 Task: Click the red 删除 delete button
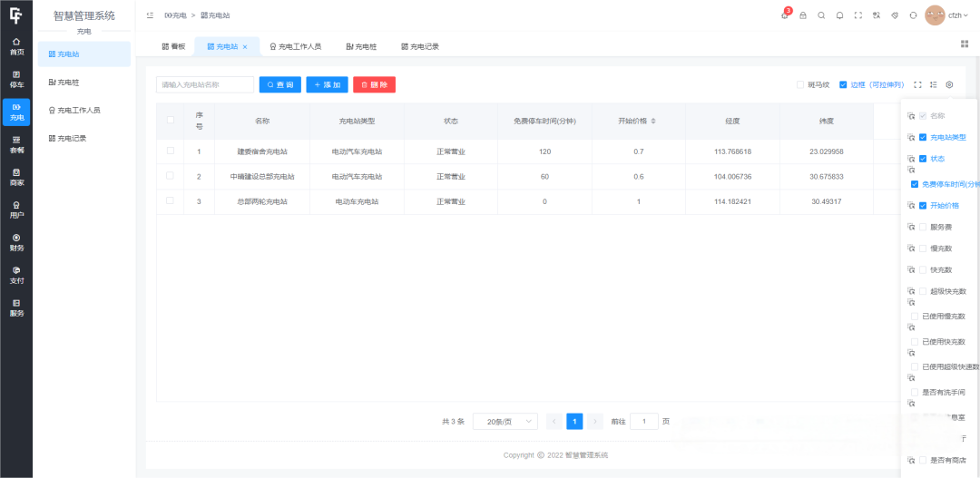pyautogui.click(x=375, y=84)
